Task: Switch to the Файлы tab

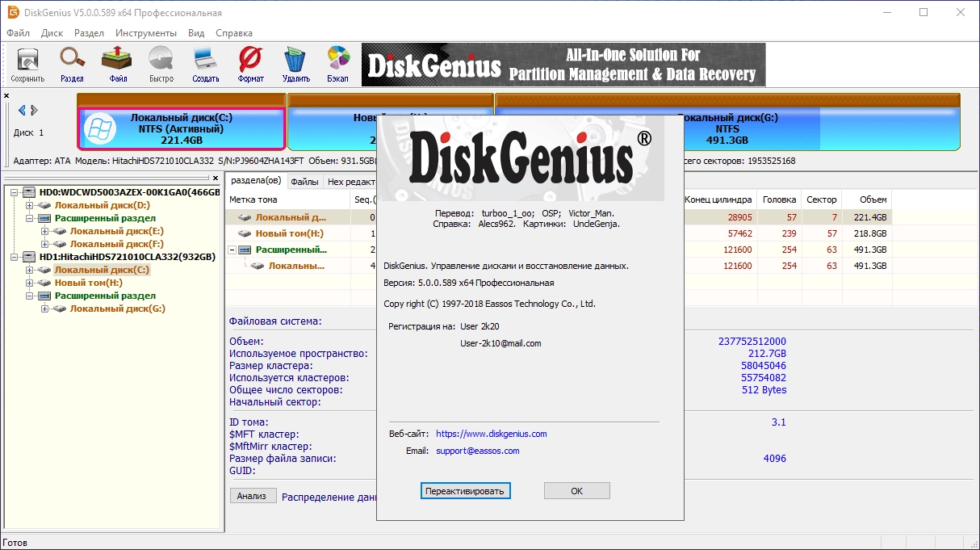Action: pos(304,182)
